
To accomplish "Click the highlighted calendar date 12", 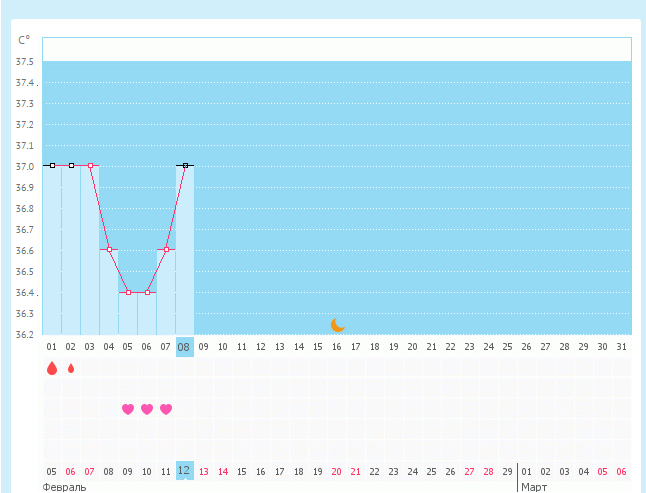I will click(x=184, y=470).
